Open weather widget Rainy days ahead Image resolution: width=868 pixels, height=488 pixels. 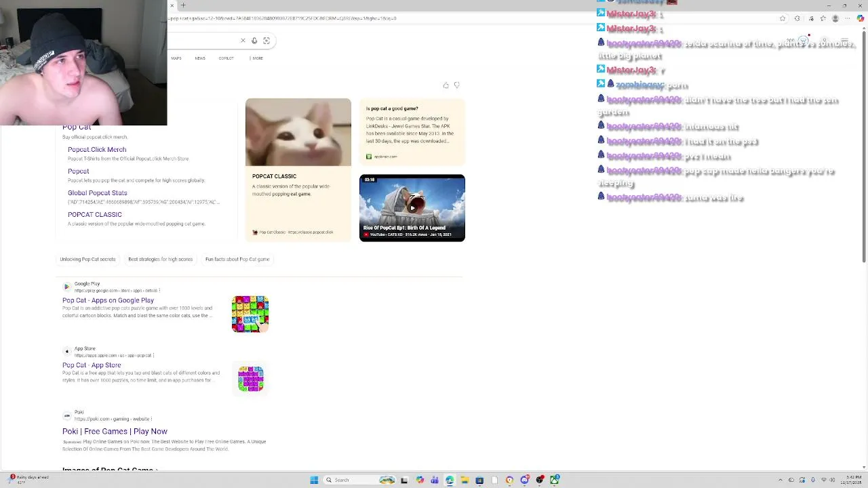coord(28,479)
